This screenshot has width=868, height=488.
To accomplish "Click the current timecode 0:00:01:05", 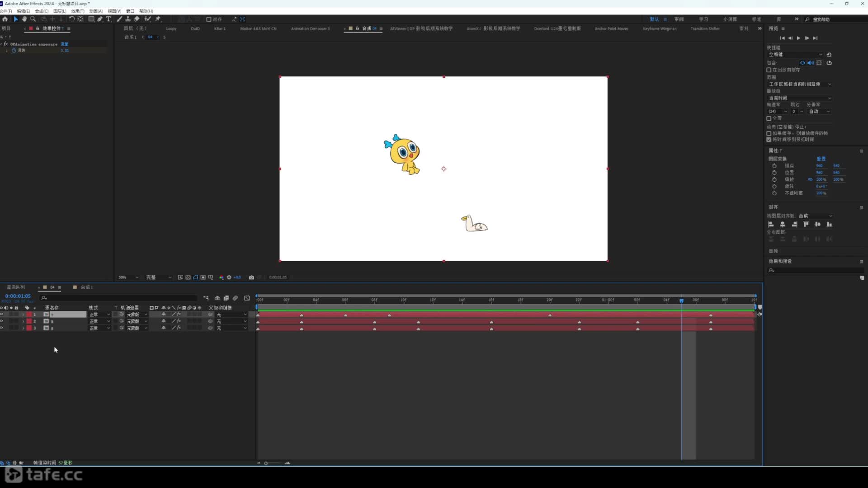I will (18, 296).
